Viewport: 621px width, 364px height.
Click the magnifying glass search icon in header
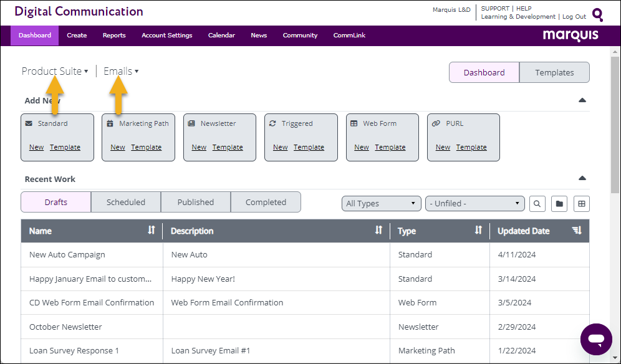(597, 14)
